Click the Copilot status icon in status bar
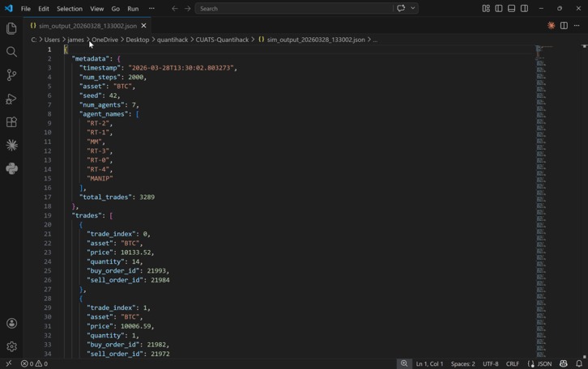 564,364
